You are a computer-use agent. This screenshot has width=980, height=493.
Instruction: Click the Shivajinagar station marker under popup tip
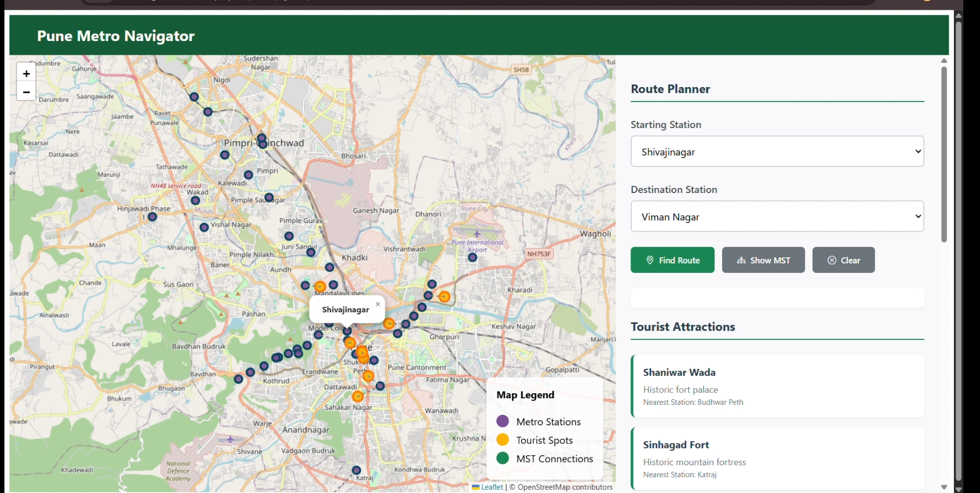pyautogui.click(x=347, y=331)
